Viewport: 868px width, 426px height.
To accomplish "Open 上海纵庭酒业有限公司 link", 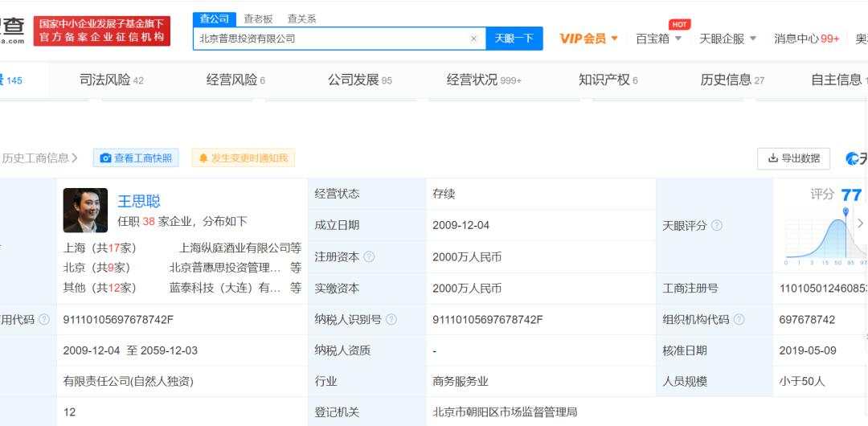I will 235,248.
